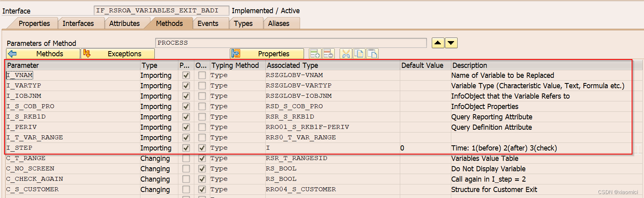Go back to Methods list button
The height and width of the screenshot is (198, 644).
(x=43, y=53)
